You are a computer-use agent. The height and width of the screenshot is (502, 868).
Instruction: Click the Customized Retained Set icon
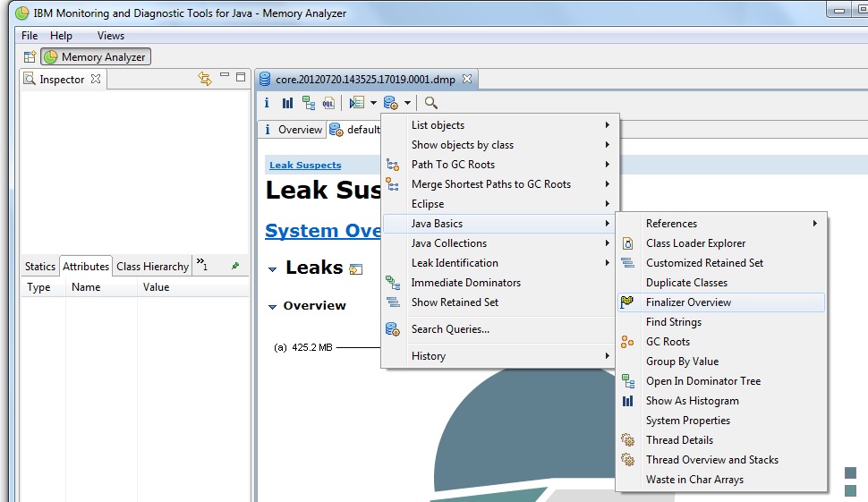(627, 263)
